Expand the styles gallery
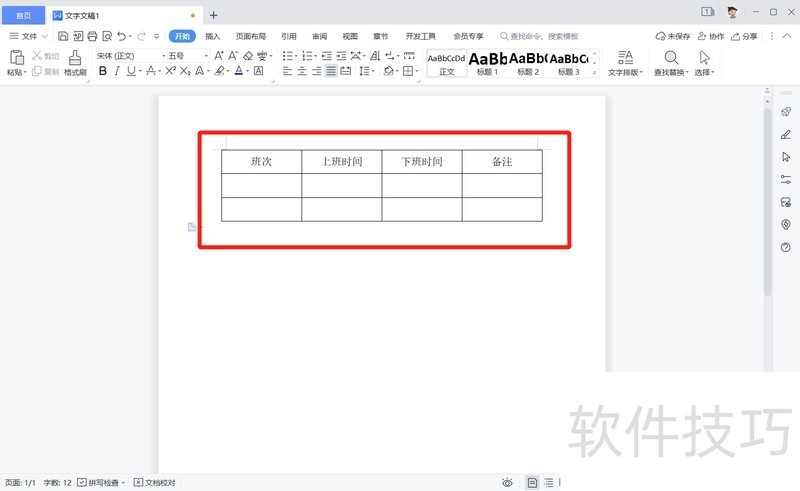Image resolution: width=800 pixels, height=491 pixels. point(594,73)
